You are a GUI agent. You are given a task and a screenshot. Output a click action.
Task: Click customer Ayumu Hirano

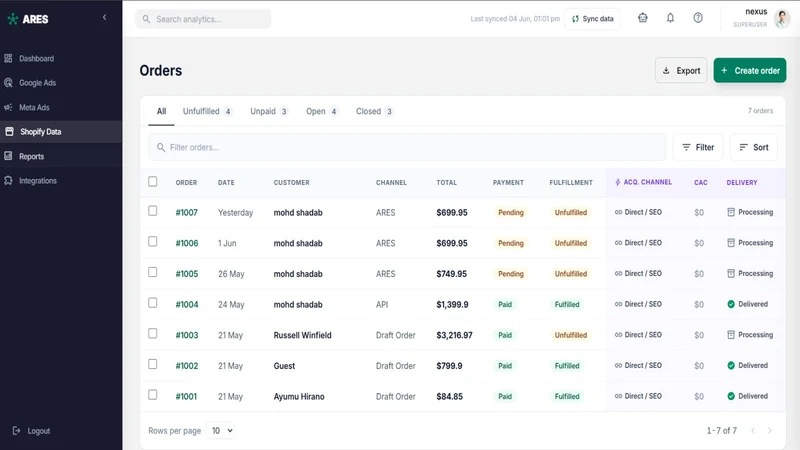click(299, 396)
